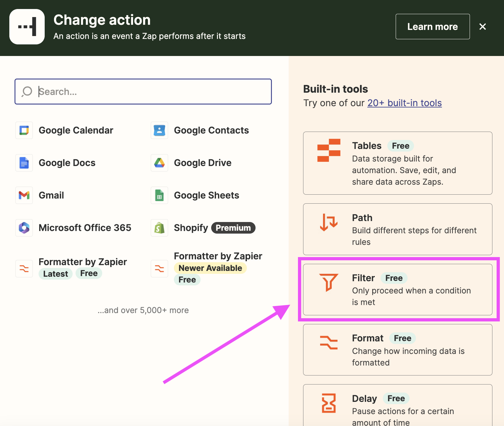The width and height of the screenshot is (504, 426).
Task: Focus the Search apps input field
Action: 143,92
